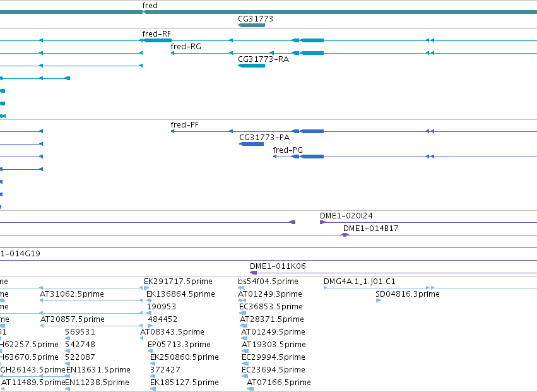Open the 372427 EST label
Image resolution: width=537 pixels, height=392 pixels.
click(165, 370)
